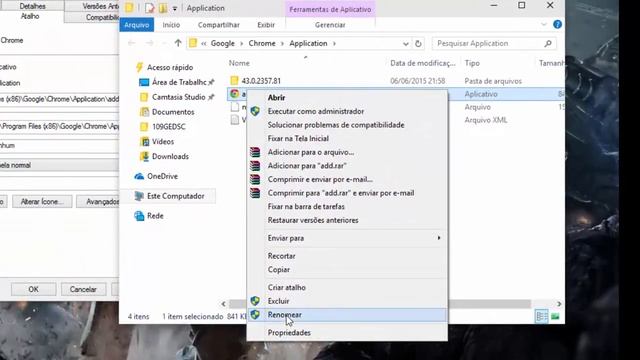Click the refresh button in the address bar
Viewport: 640px width, 360px height.
point(418,43)
